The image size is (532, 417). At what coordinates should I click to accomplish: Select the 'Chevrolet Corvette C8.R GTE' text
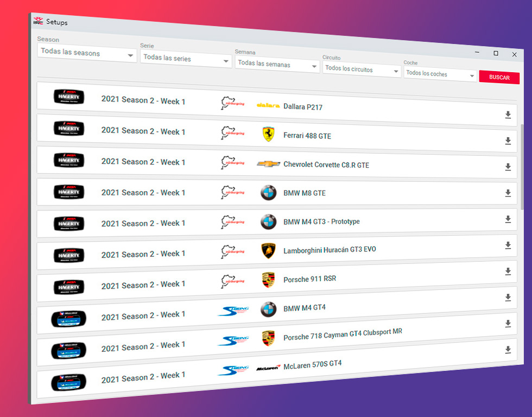click(326, 165)
